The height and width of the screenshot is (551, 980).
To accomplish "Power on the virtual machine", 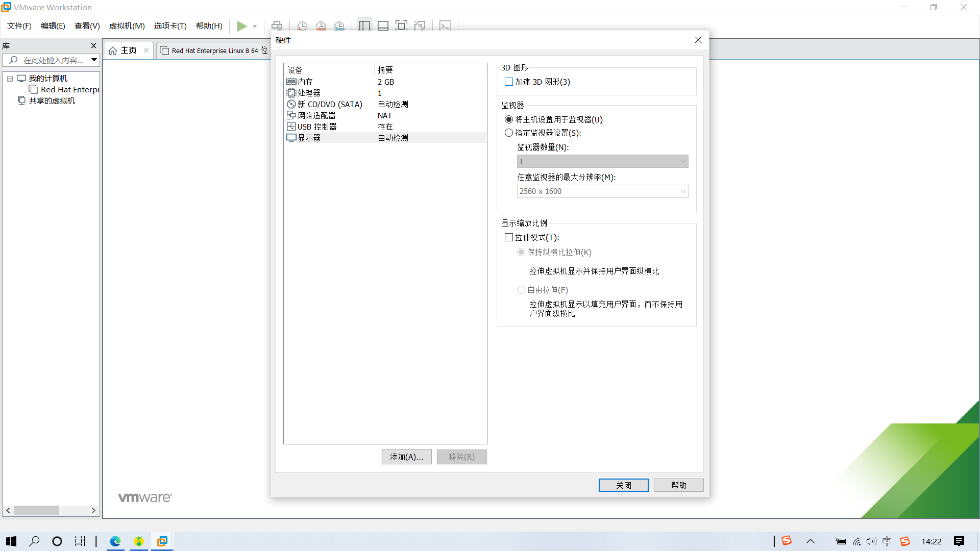I will [x=242, y=26].
